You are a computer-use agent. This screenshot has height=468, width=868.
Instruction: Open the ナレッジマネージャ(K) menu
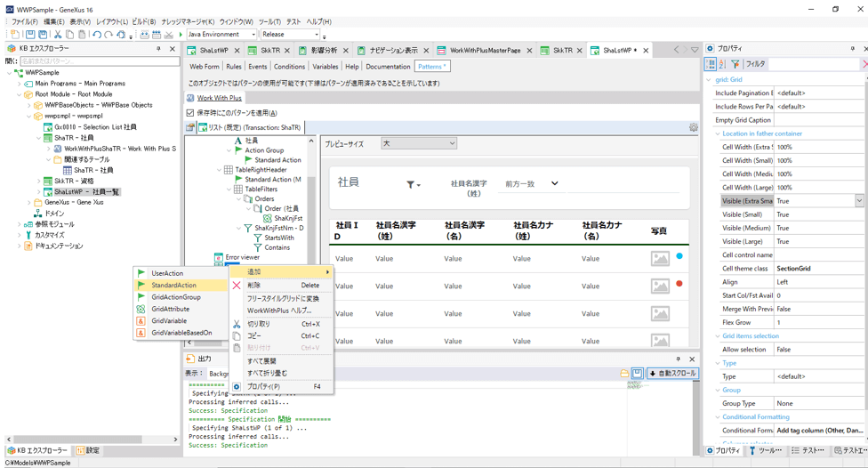coord(188,21)
